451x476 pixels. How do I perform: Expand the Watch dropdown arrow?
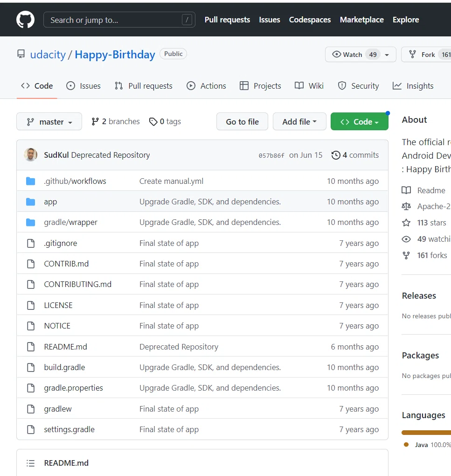coord(387,55)
